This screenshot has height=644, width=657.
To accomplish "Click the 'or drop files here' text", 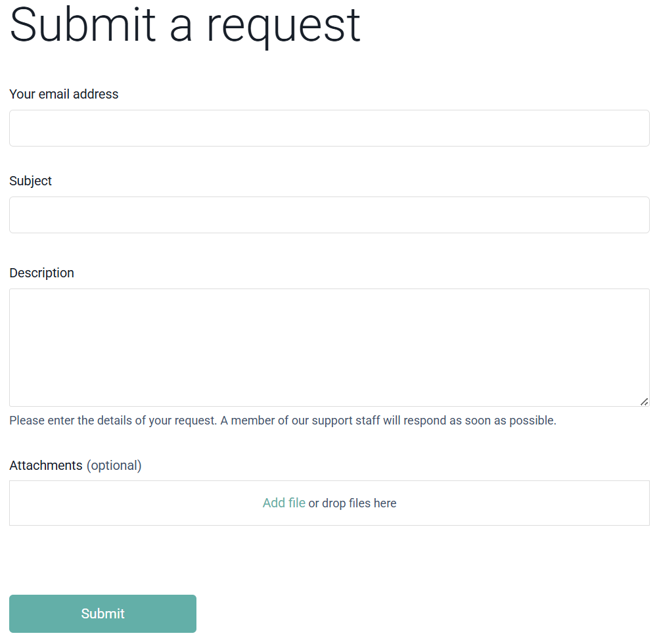I will 353,503.
